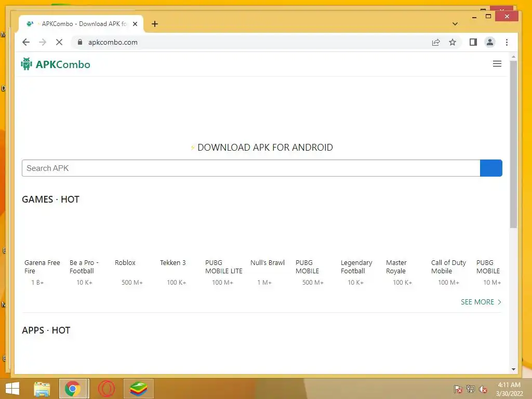Screen dimensions: 532x399
Task: Open network status tray icon
Action: (470, 389)
